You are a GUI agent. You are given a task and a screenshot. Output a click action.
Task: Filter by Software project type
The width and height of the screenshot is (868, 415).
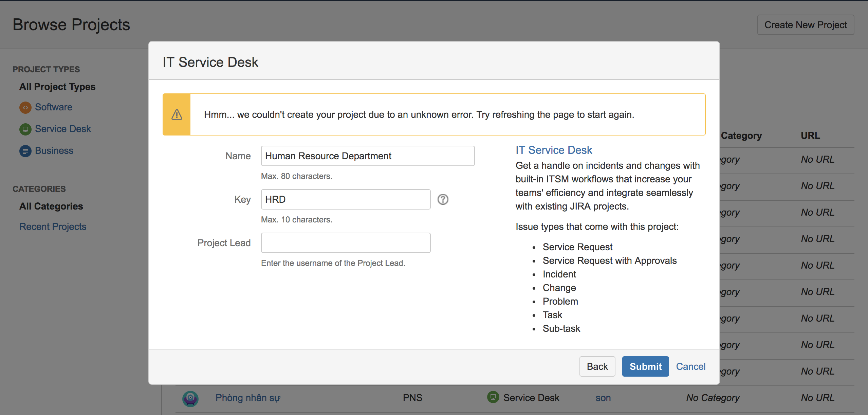54,107
